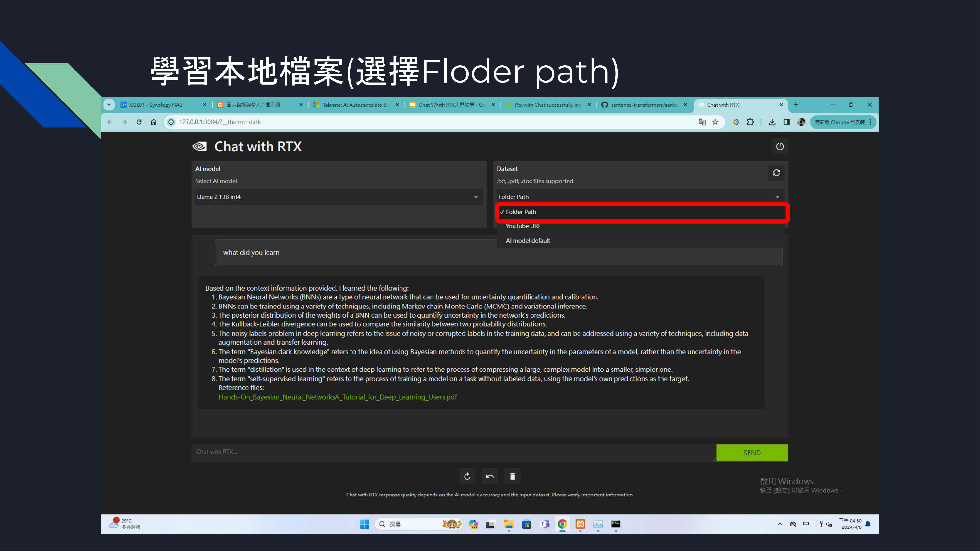This screenshot has height=551, width=980.
Task: Select the Folder Path option
Action: (x=641, y=212)
